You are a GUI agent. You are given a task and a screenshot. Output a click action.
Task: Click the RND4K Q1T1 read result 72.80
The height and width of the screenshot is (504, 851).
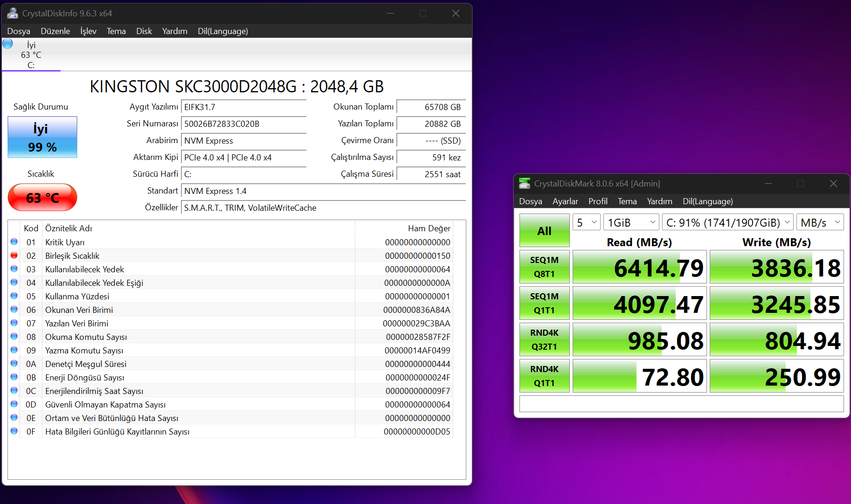point(640,376)
